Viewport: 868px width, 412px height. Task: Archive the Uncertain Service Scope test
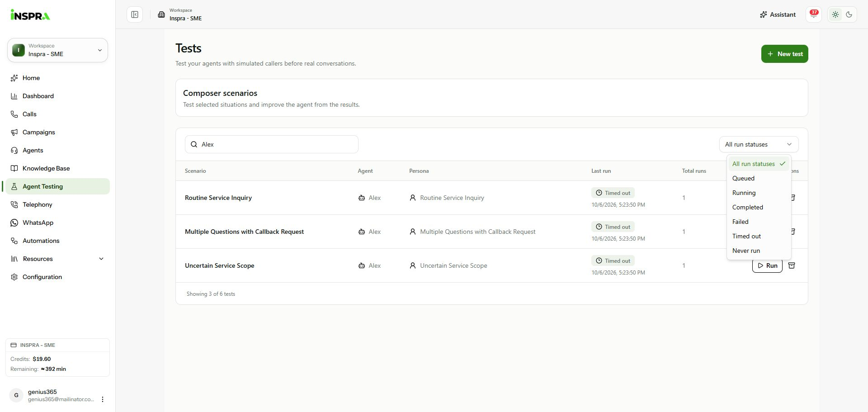pyautogui.click(x=792, y=265)
